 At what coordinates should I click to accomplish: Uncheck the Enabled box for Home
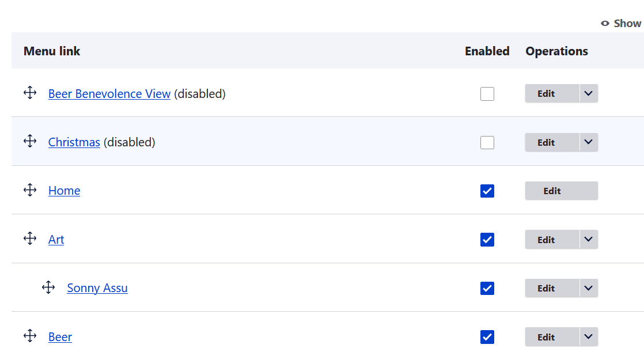487,191
